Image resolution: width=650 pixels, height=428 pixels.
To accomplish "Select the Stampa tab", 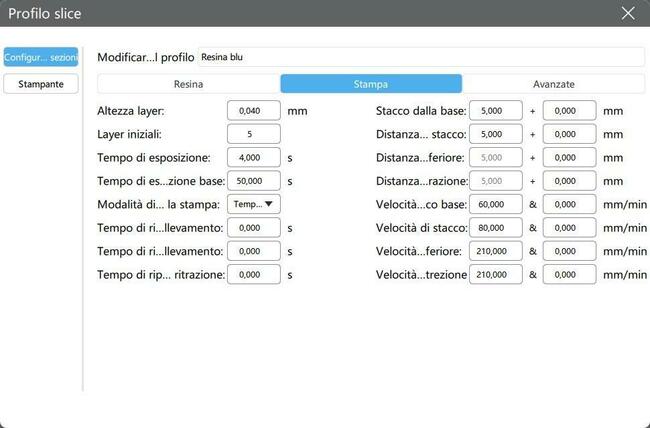I will click(371, 84).
